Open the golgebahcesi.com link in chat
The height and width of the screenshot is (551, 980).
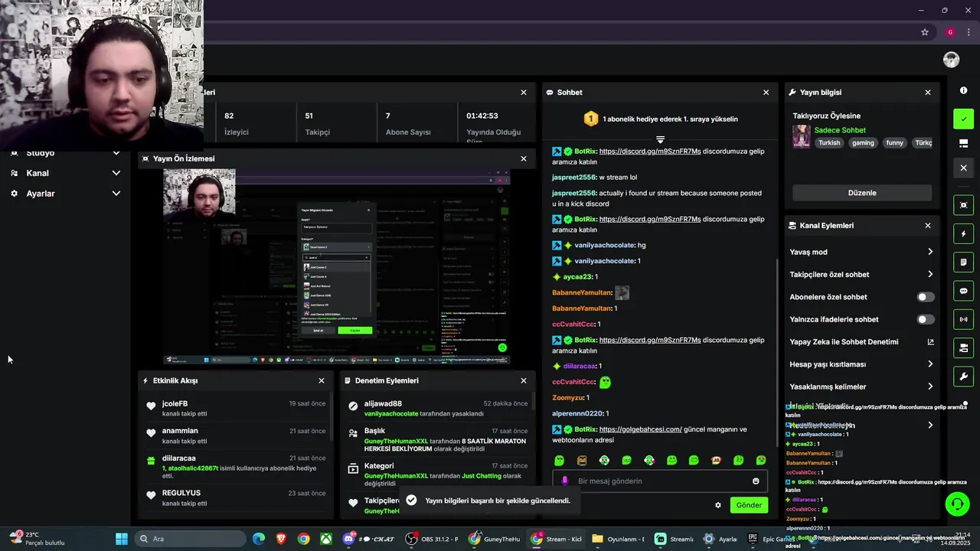[x=640, y=429]
